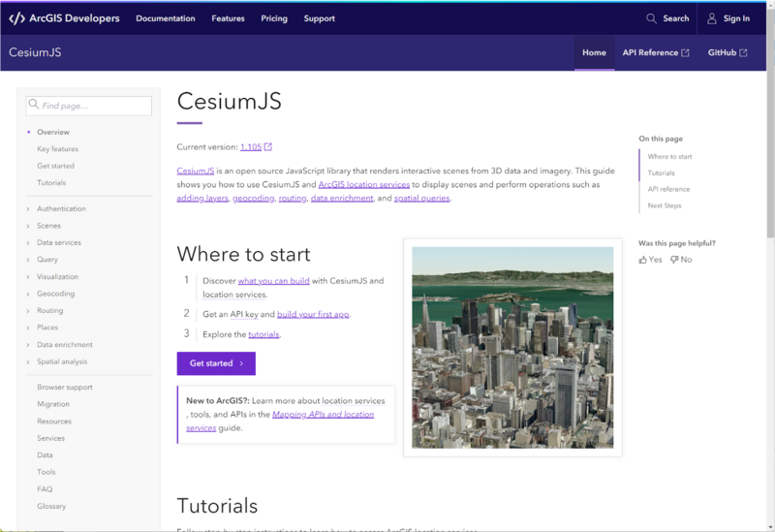Jump to Where to start in page outline

coord(669,156)
